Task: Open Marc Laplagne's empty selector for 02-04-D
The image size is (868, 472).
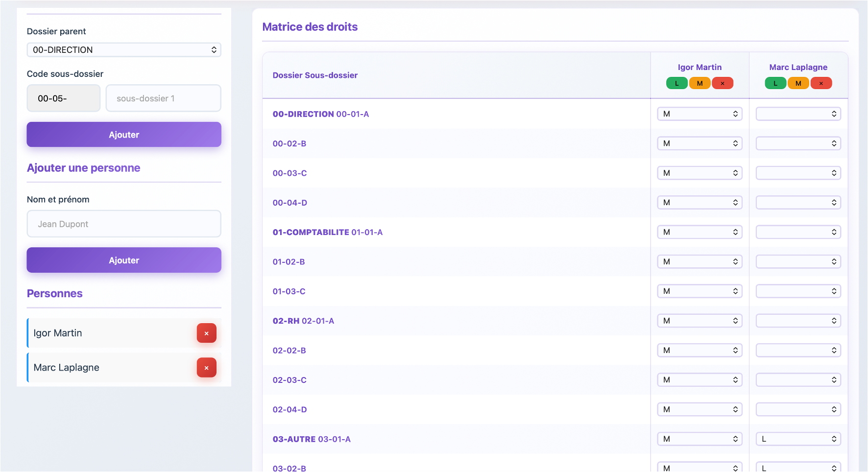Action: [798, 409]
